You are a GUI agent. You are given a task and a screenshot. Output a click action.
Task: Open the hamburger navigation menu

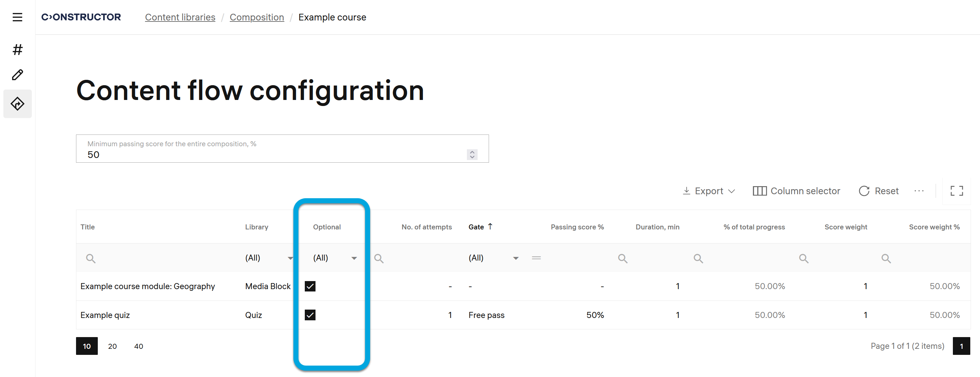click(x=17, y=17)
